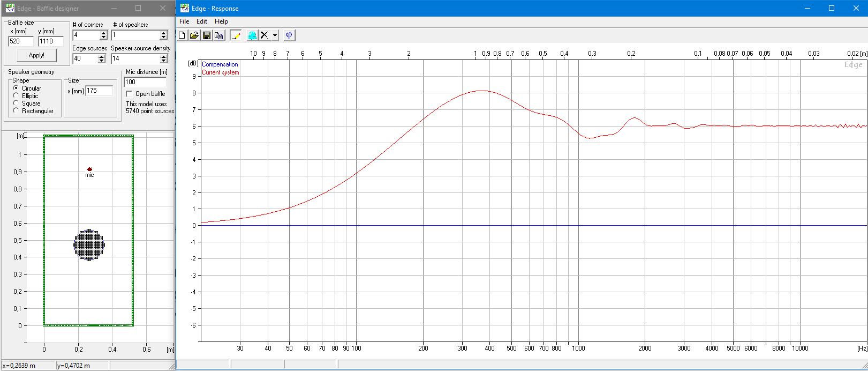
Task: Decrease the Speaker source density value
Action: [x=163, y=61]
